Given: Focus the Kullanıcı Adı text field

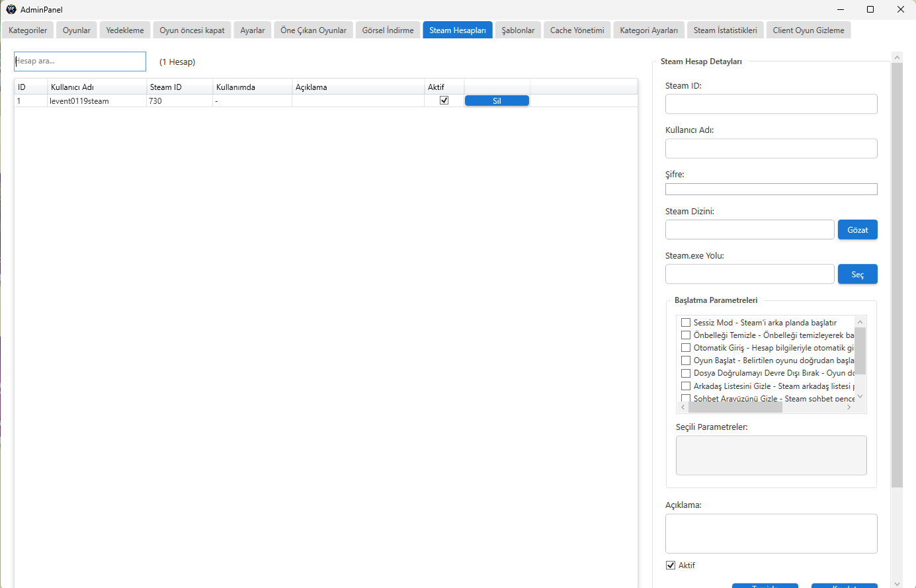Looking at the screenshot, I should 771,148.
